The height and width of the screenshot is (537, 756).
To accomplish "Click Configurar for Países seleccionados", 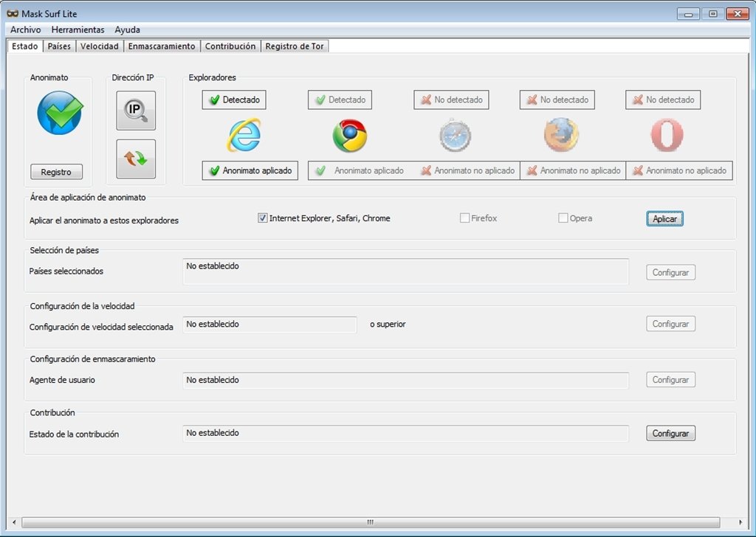I will (670, 272).
